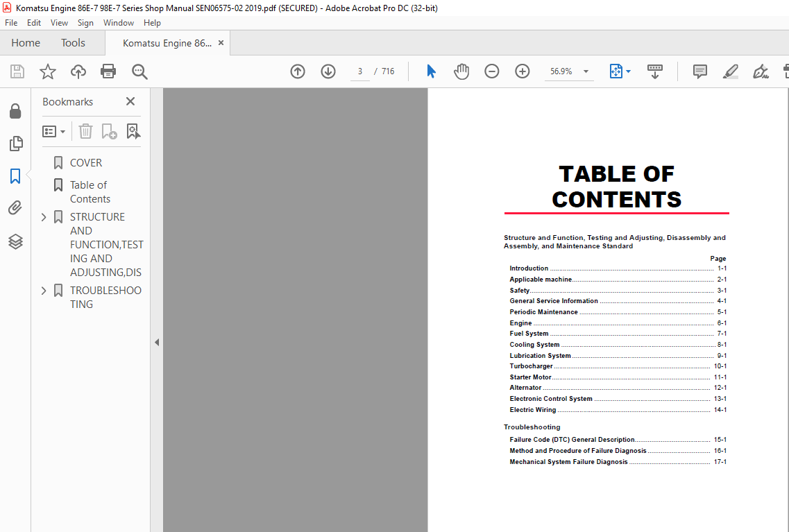Print the document

[108, 71]
